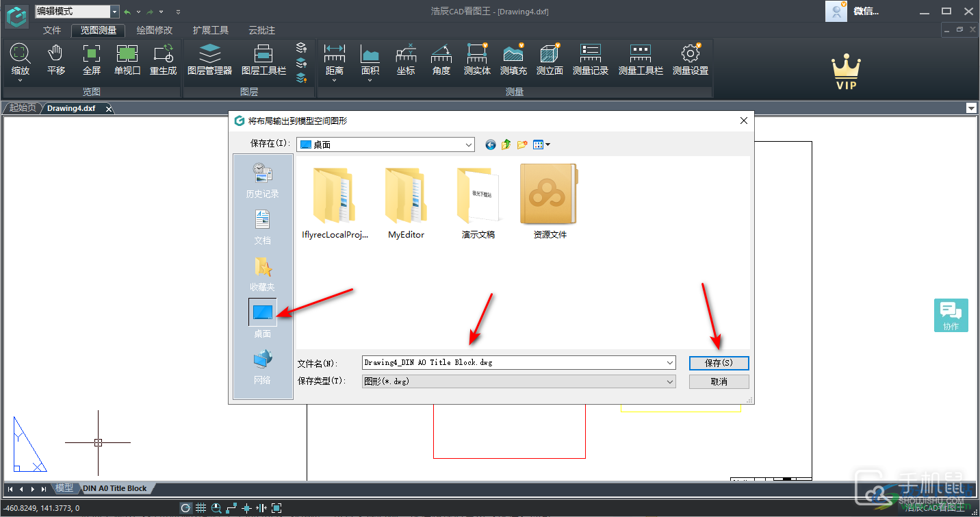Activate the 全屏 full screen view
The image size is (980, 517).
pyautogui.click(x=91, y=60)
